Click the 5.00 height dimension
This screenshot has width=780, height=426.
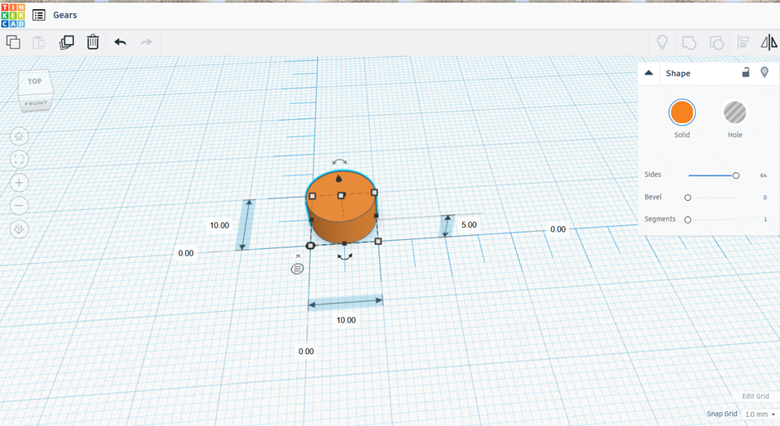tap(469, 224)
